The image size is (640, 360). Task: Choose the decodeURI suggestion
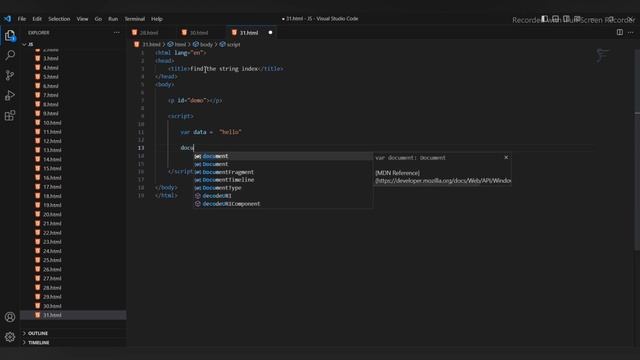coord(282,196)
